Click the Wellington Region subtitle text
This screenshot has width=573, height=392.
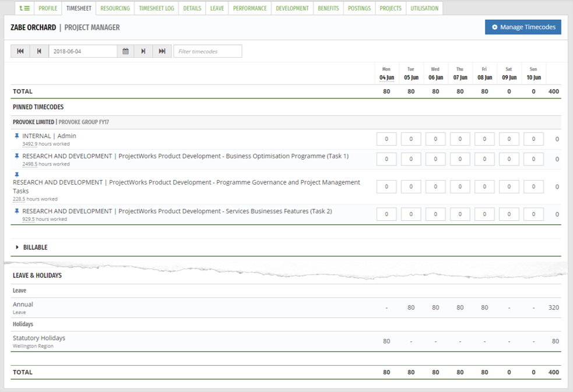33,346
